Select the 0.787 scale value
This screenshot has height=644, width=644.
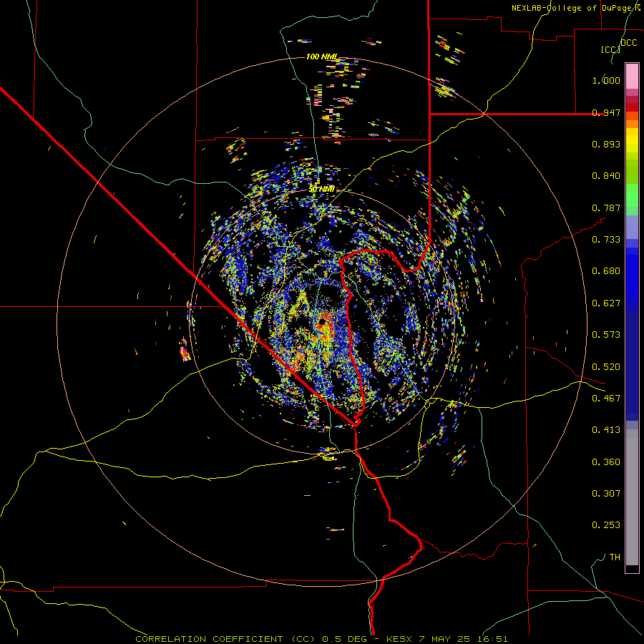pos(606,208)
